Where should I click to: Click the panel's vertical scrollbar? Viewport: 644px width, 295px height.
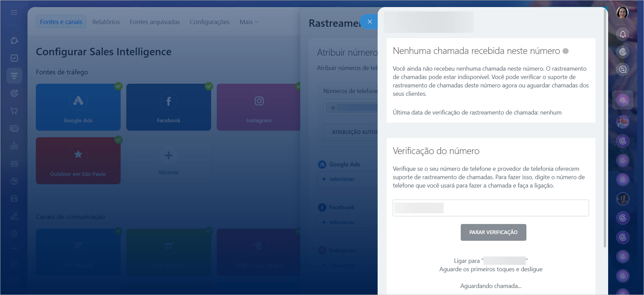pyautogui.click(x=605, y=134)
